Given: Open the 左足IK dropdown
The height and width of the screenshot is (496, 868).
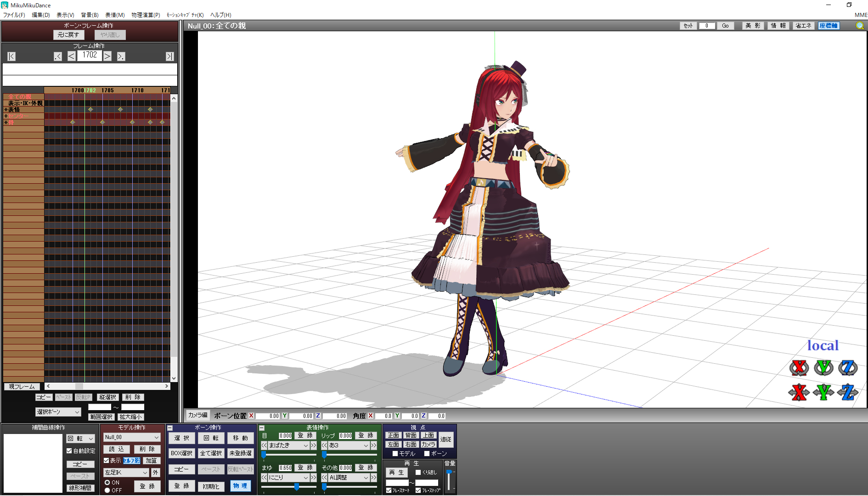Looking at the screenshot, I should click(x=126, y=473).
